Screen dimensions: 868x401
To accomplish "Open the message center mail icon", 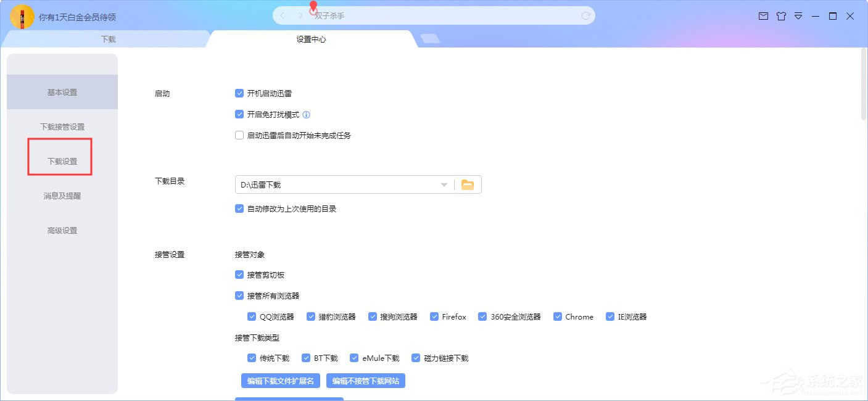I will [x=764, y=16].
